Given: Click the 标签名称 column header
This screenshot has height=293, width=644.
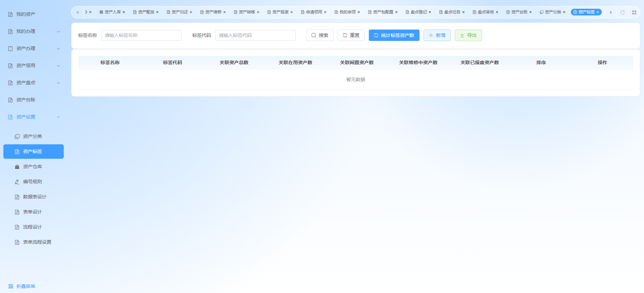Looking at the screenshot, I should coord(110,62).
